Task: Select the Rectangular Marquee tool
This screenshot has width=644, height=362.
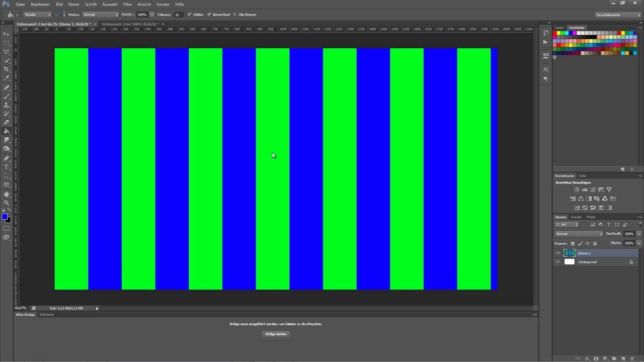Action: (x=7, y=43)
